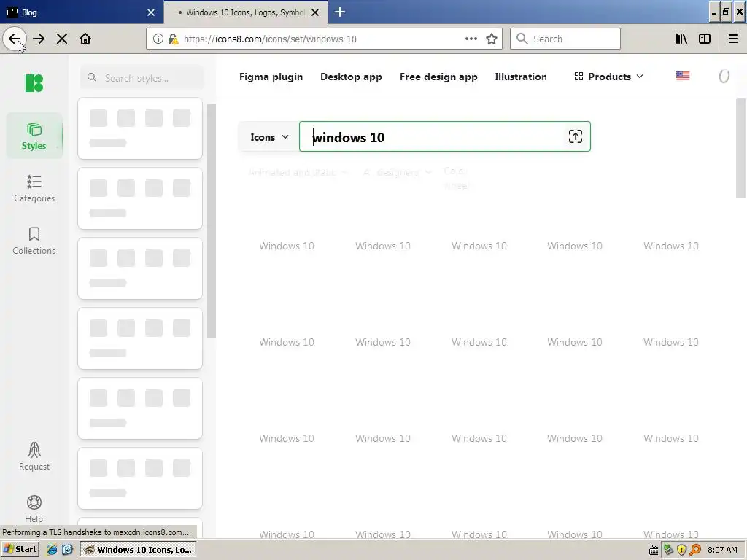View site information icon in address bar
This screenshot has height=560, width=747.
(x=158, y=39)
